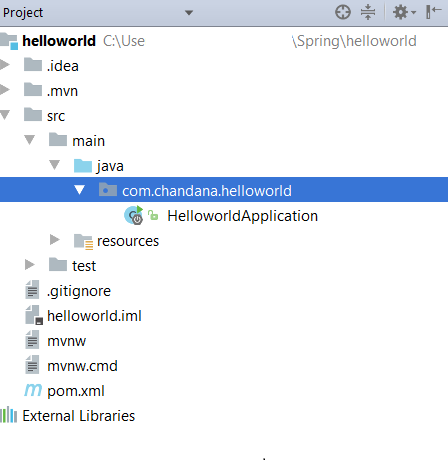
Task: Select the HelloworldApplication class
Action: pos(242,216)
